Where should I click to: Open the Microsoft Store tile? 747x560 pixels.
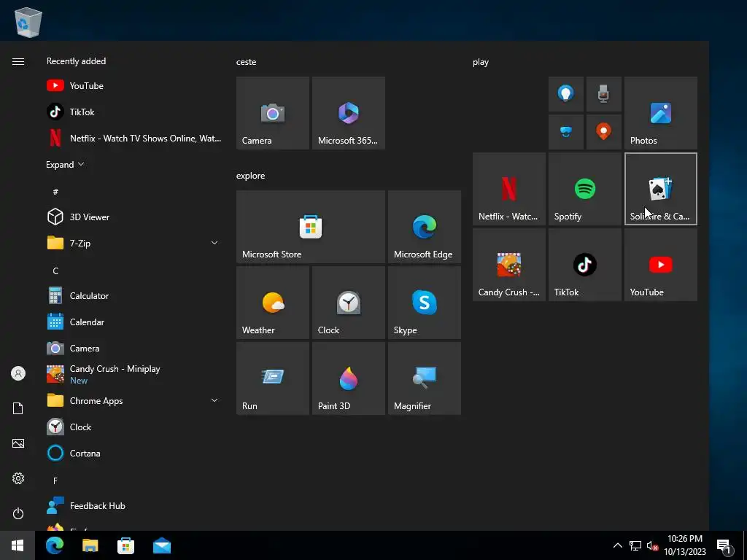click(x=311, y=227)
